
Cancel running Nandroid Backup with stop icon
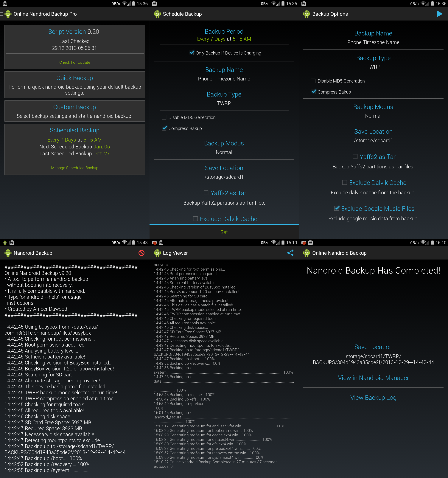[x=141, y=253]
